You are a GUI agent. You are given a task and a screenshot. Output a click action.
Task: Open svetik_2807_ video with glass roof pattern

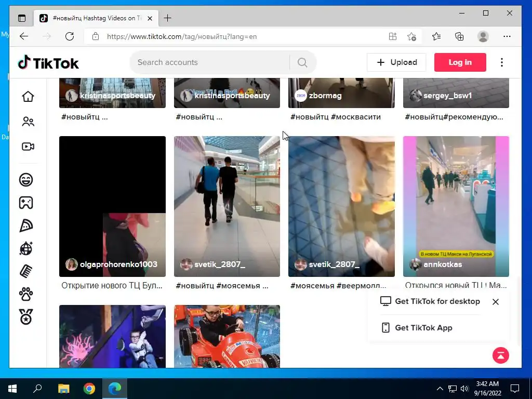point(341,206)
